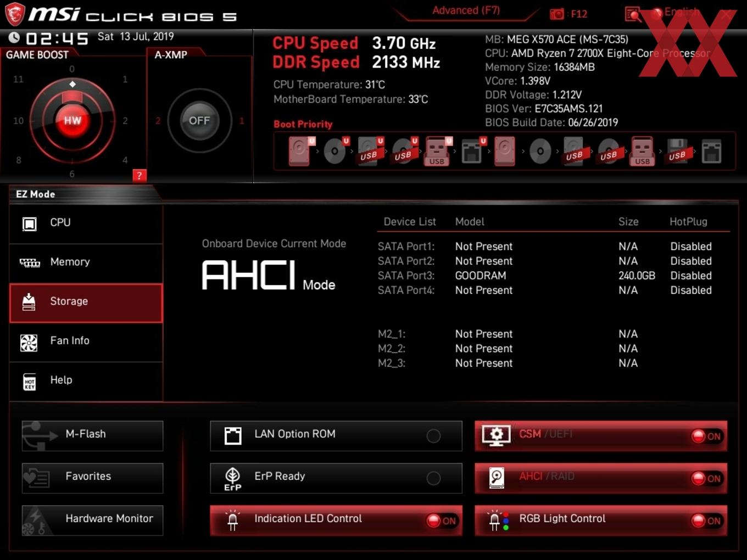Click the BIOS Ver E7C35AMS.121 line
Image resolution: width=747 pixels, height=560 pixels.
point(544,109)
